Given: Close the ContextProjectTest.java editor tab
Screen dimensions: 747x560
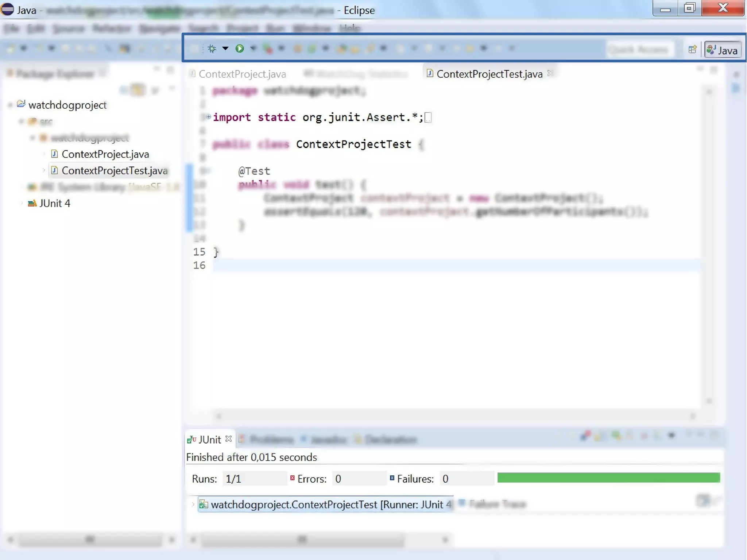Looking at the screenshot, I should [x=550, y=73].
